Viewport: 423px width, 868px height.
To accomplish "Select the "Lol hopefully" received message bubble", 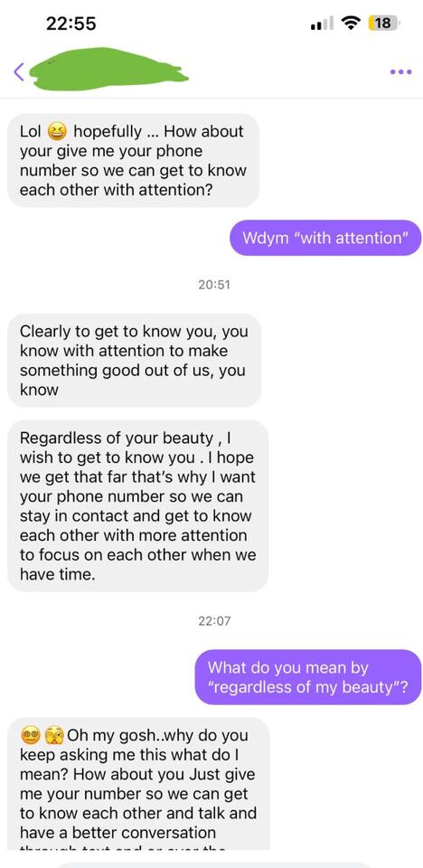I will click(x=134, y=161).
